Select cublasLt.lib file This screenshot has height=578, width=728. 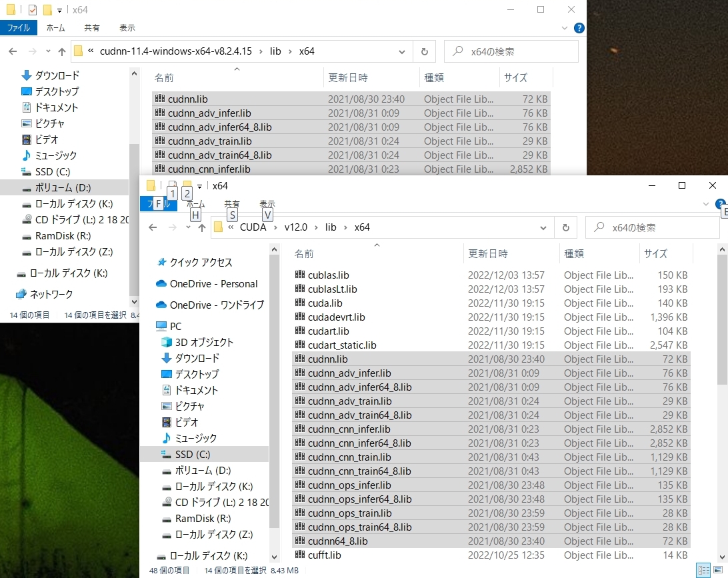pos(491,289)
